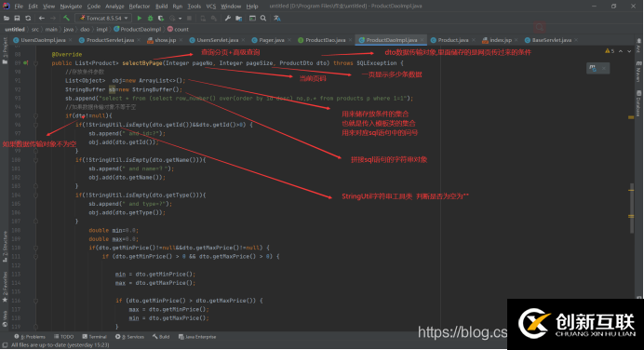Open the Build tool window

point(161,337)
